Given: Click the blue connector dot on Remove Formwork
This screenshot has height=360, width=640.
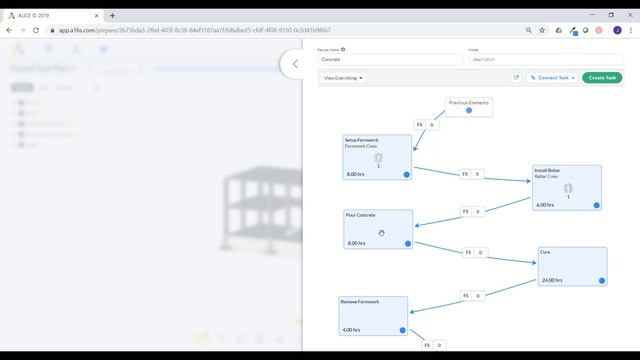Looking at the screenshot, I should (402, 330).
